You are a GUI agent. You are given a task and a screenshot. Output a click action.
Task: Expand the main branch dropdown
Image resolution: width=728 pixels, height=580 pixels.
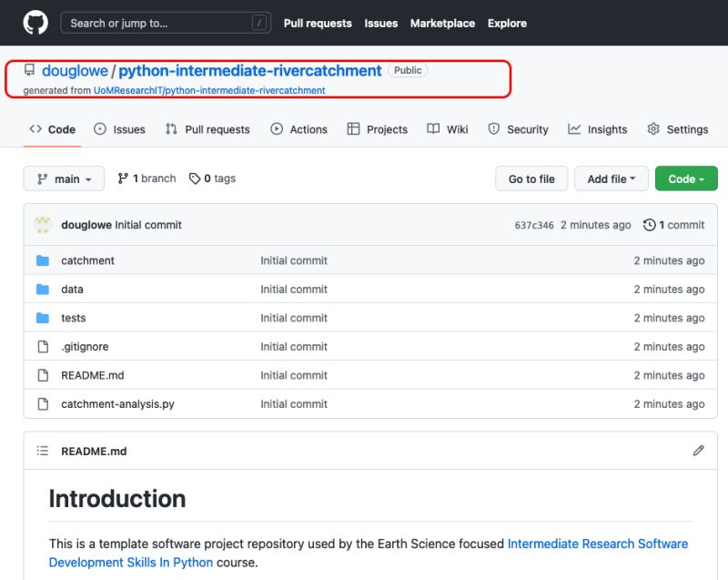click(64, 179)
